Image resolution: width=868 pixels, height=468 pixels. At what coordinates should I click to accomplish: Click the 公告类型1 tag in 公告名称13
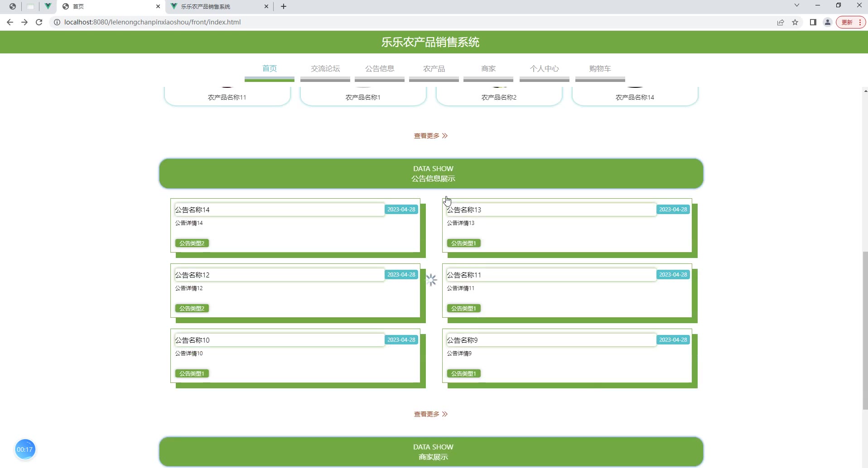point(464,243)
